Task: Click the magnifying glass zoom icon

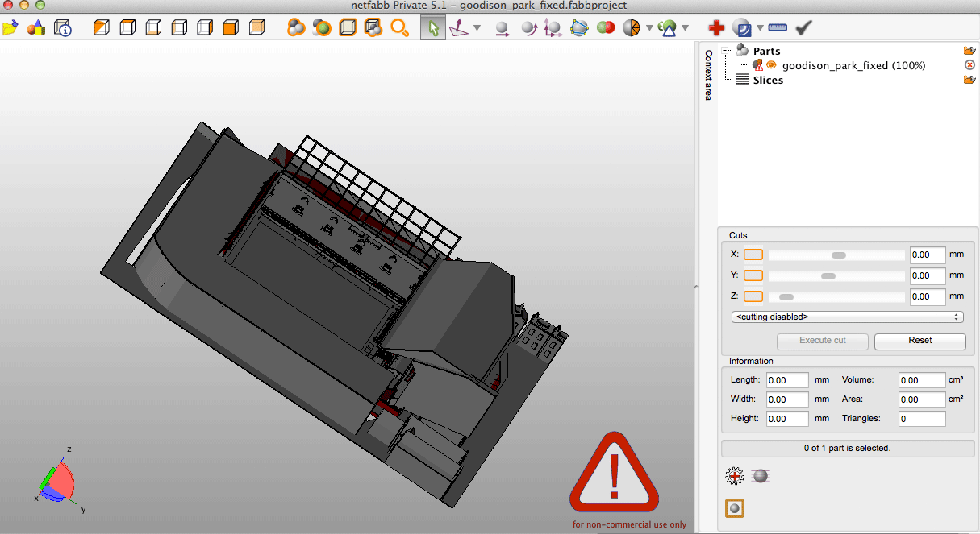Action: click(399, 28)
